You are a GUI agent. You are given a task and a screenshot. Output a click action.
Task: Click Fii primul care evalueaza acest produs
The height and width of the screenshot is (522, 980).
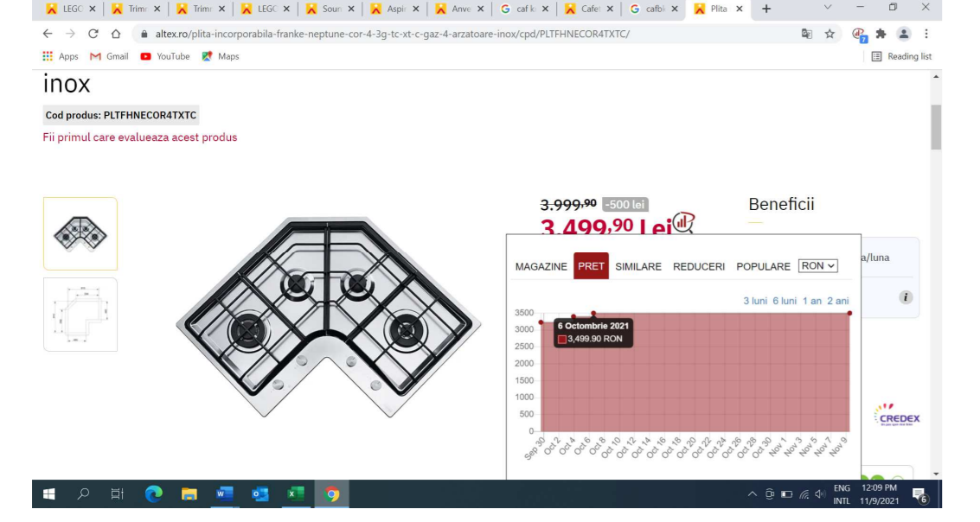[140, 137]
